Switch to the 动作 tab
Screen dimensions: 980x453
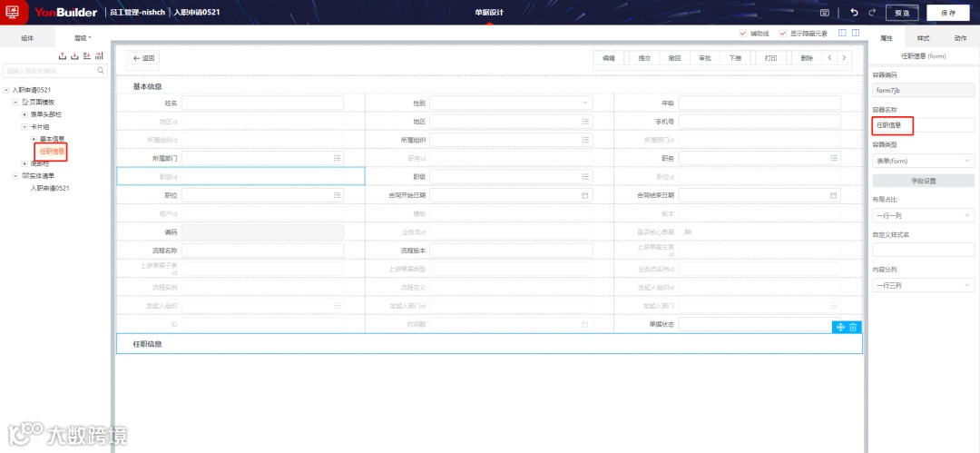(x=960, y=38)
